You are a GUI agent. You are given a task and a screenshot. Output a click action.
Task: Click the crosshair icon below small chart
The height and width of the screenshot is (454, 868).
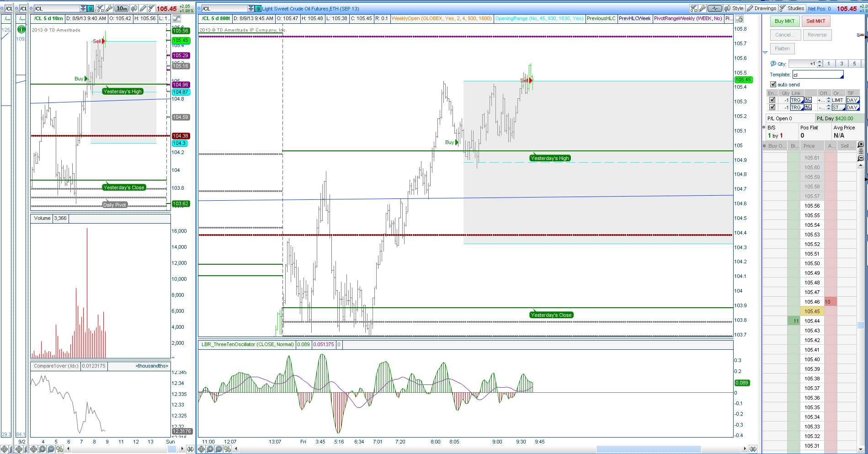point(33,449)
